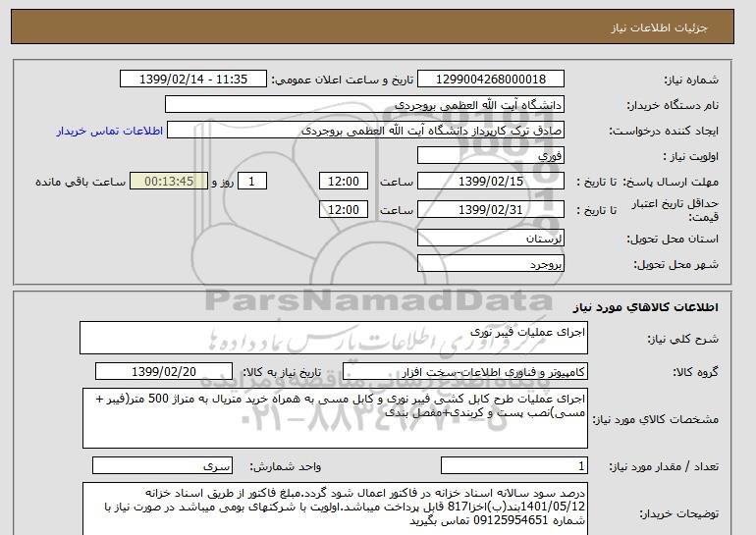
Task: Click the remaining days field showing 1
Action: pyautogui.click(x=251, y=182)
